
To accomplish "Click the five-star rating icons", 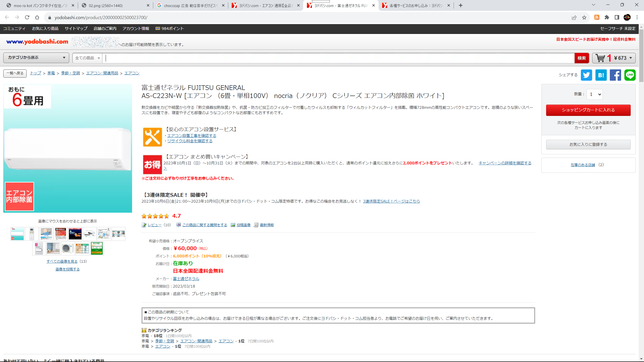I will coord(155,216).
